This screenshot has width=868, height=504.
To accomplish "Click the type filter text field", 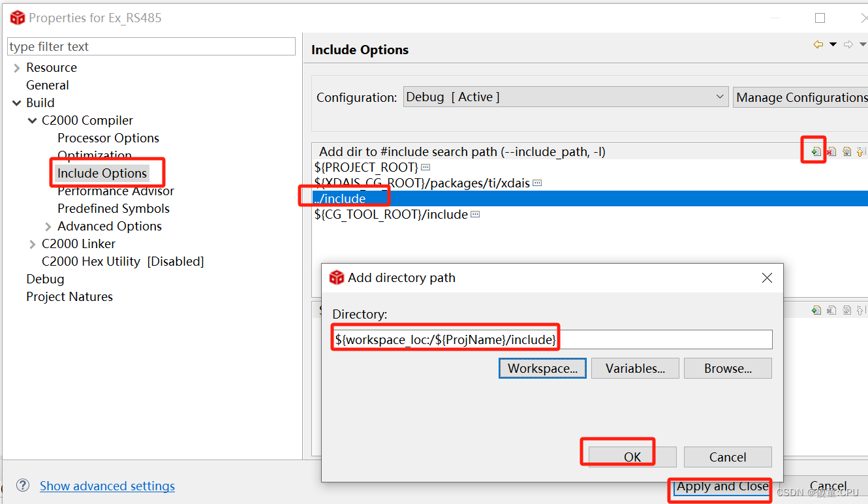I will pyautogui.click(x=151, y=46).
